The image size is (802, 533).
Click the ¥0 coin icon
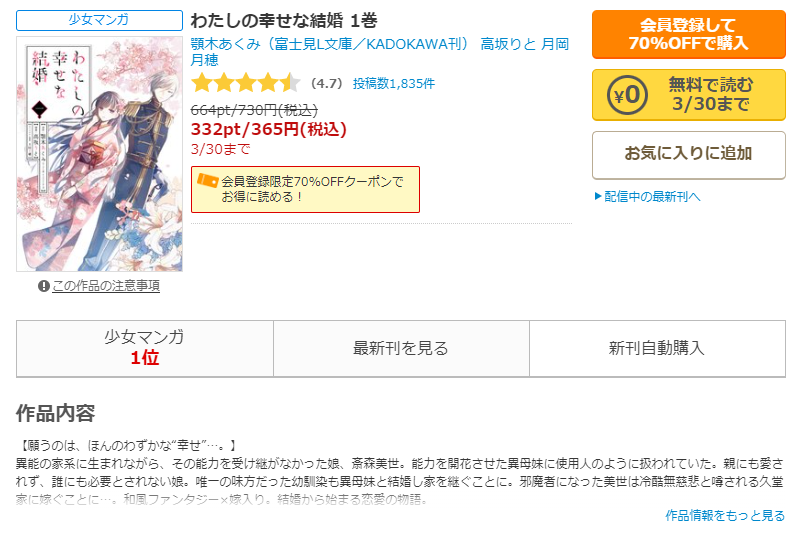[x=627, y=95]
